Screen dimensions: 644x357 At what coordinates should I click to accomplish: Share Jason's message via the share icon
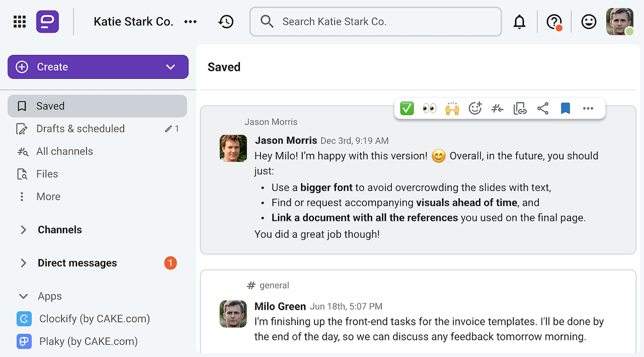tap(543, 108)
